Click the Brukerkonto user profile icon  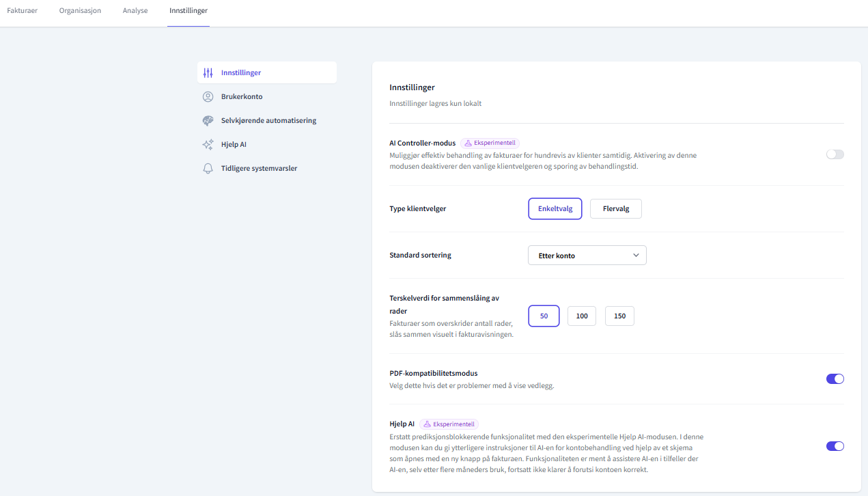[208, 97]
